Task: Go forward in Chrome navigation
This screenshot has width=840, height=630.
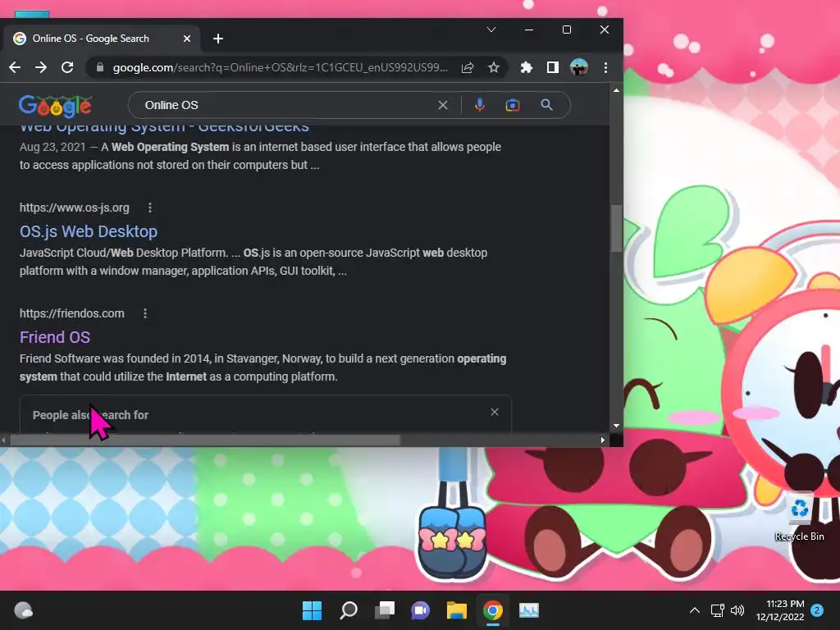Action: pyautogui.click(x=41, y=67)
